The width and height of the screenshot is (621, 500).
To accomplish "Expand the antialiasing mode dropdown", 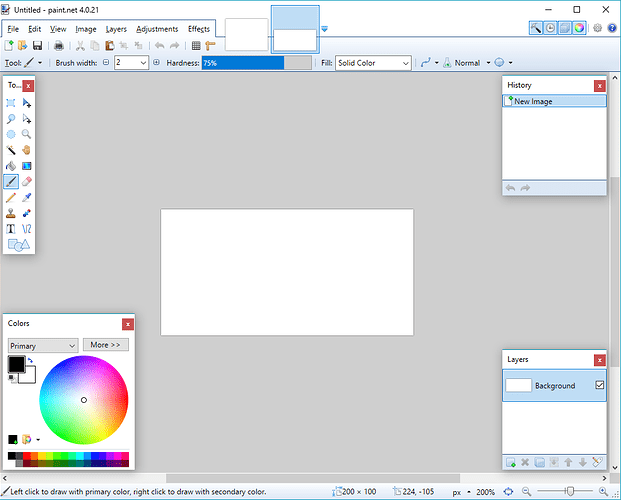I will [x=436, y=63].
